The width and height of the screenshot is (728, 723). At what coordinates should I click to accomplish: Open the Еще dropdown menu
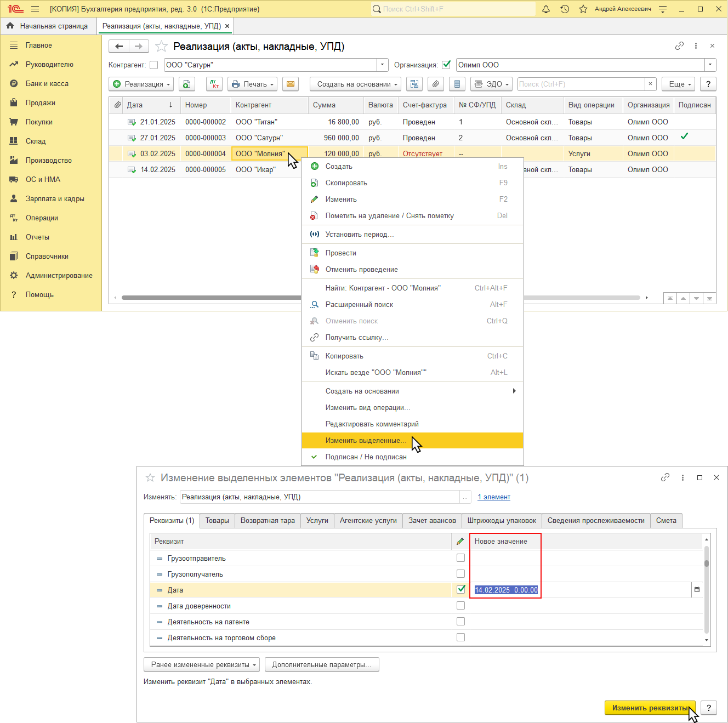click(x=679, y=84)
